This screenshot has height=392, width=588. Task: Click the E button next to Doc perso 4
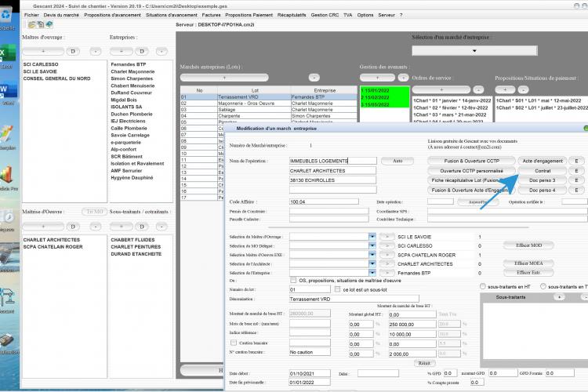coord(576,191)
